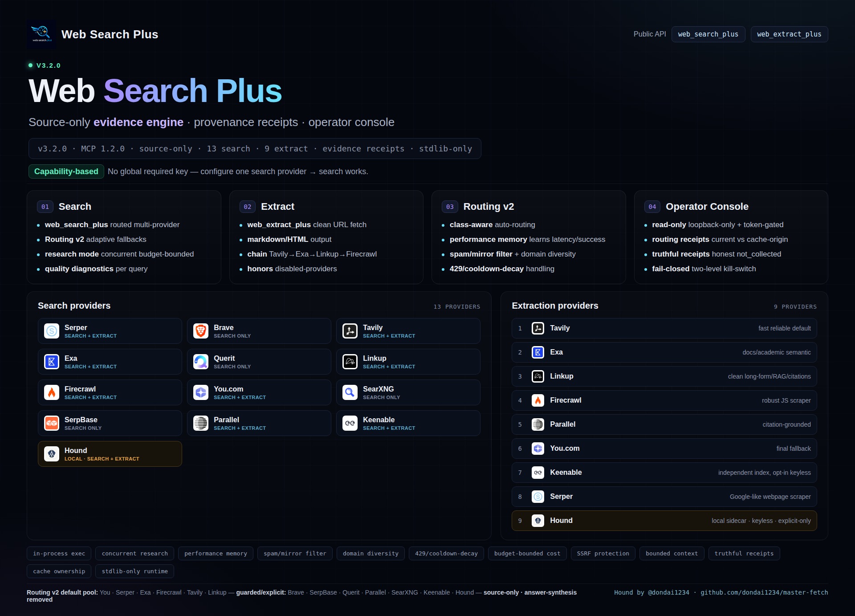Image resolution: width=855 pixels, height=616 pixels.
Task: Click the stdlib-only runtime tag
Action: 135,571
